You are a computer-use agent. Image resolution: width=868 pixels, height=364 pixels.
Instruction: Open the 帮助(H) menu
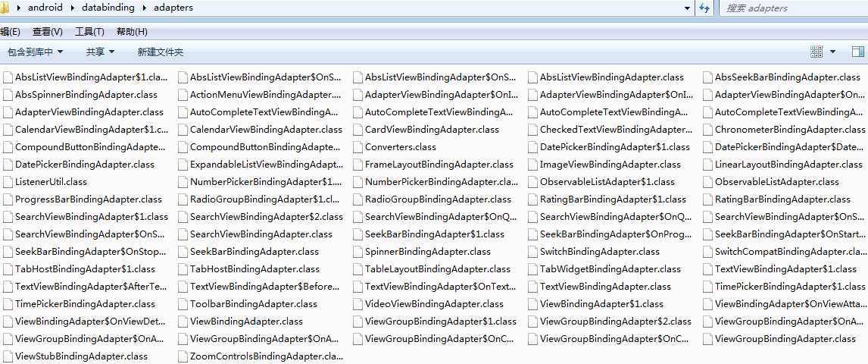(x=132, y=32)
